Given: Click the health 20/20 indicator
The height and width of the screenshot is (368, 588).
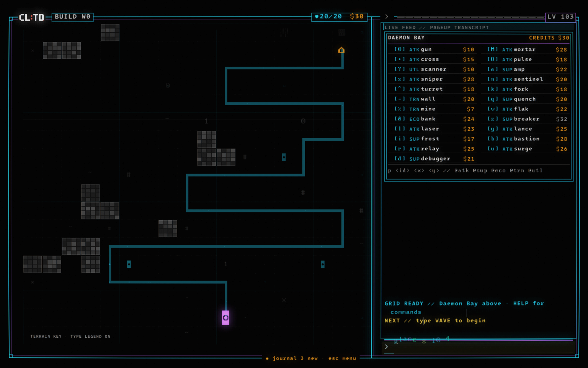Looking at the screenshot, I should (328, 16).
